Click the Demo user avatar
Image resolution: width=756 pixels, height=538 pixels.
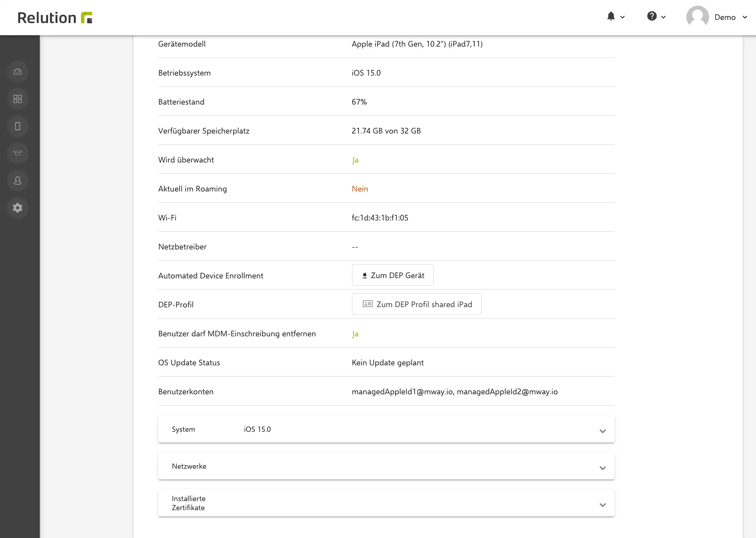(698, 17)
